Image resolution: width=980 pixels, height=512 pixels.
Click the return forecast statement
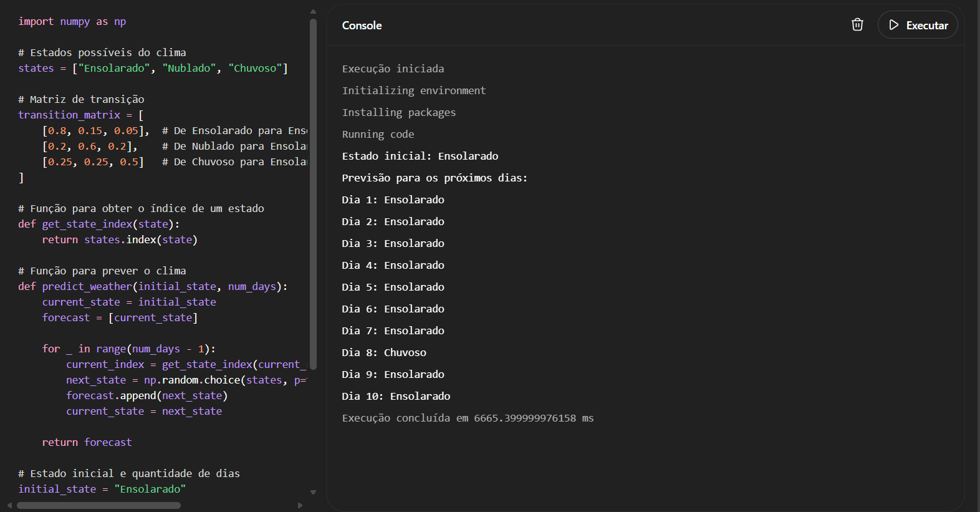click(x=87, y=443)
